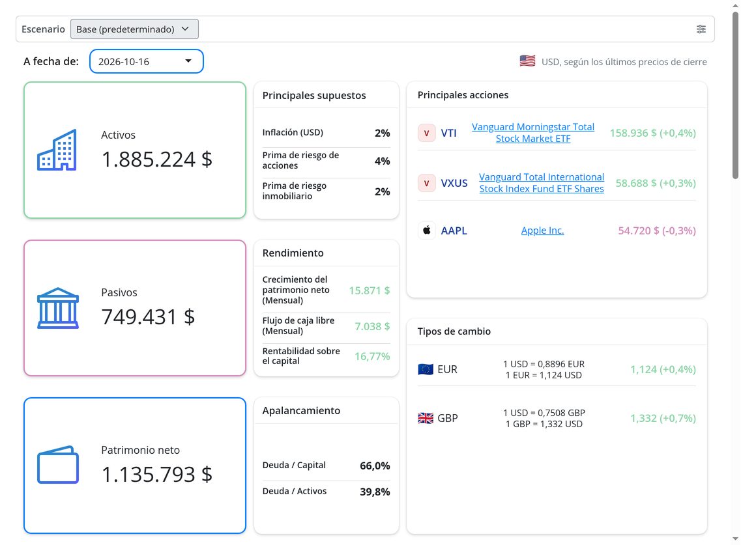Image resolution: width=756 pixels, height=545 pixels.
Task: Click the EUR European Union flag
Action: point(425,370)
